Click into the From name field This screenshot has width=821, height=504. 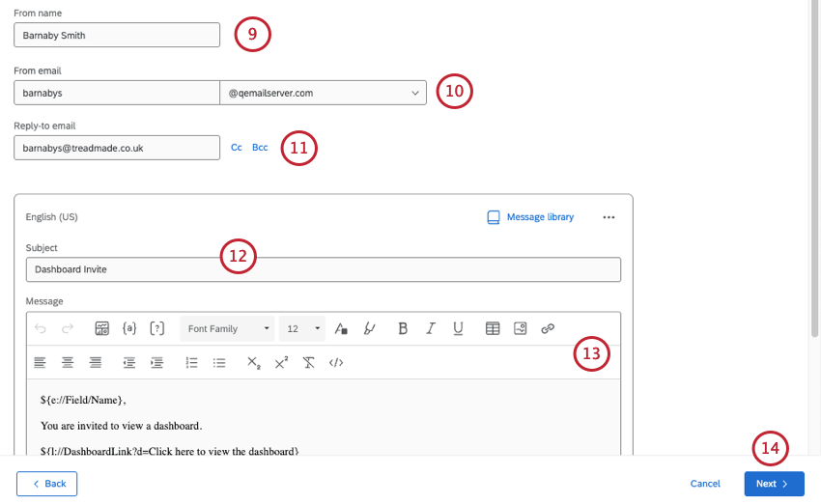pyautogui.click(x=117, y=35)
